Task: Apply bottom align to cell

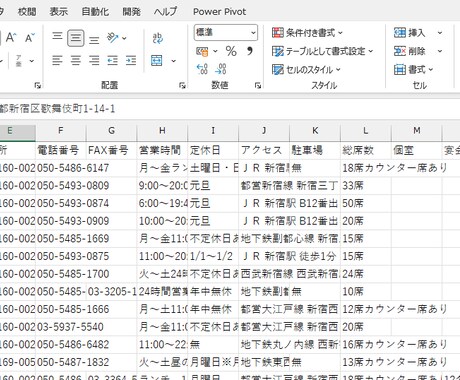Action: tap(94, 40)
